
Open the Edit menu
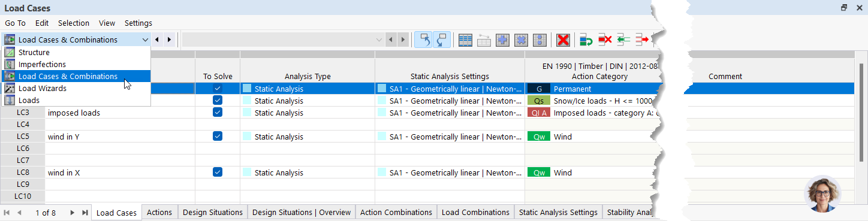[x=42, y=23]
